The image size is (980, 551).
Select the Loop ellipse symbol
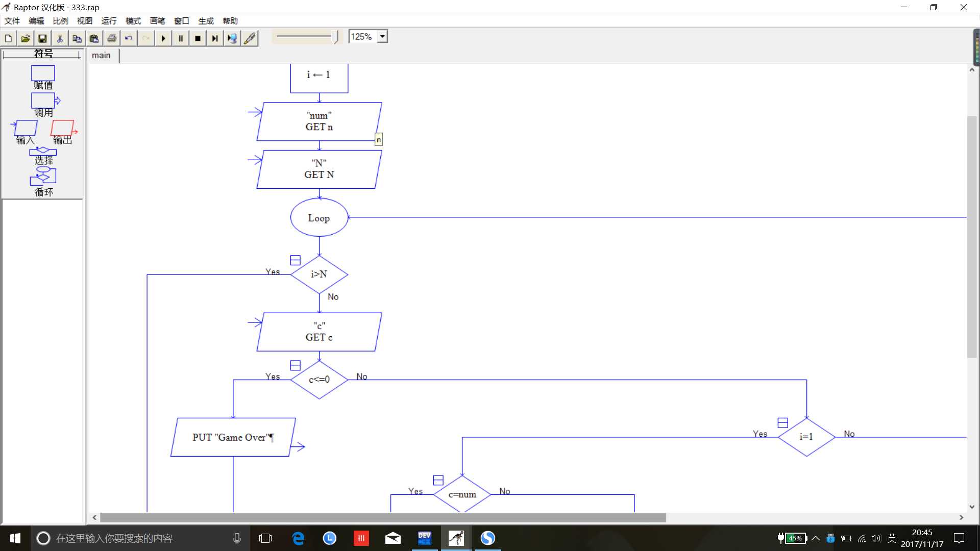click(319, 218)
